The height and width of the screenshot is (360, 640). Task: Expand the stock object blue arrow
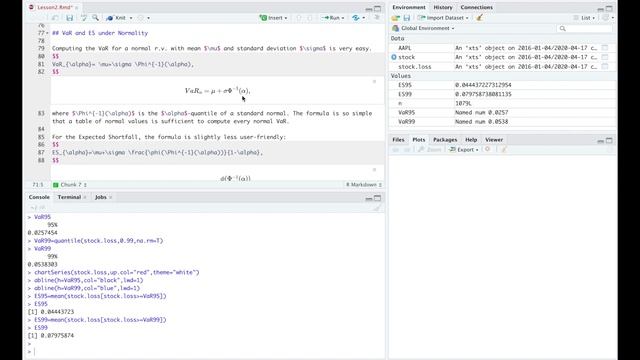pyautogui.click(x=394, y=57)
